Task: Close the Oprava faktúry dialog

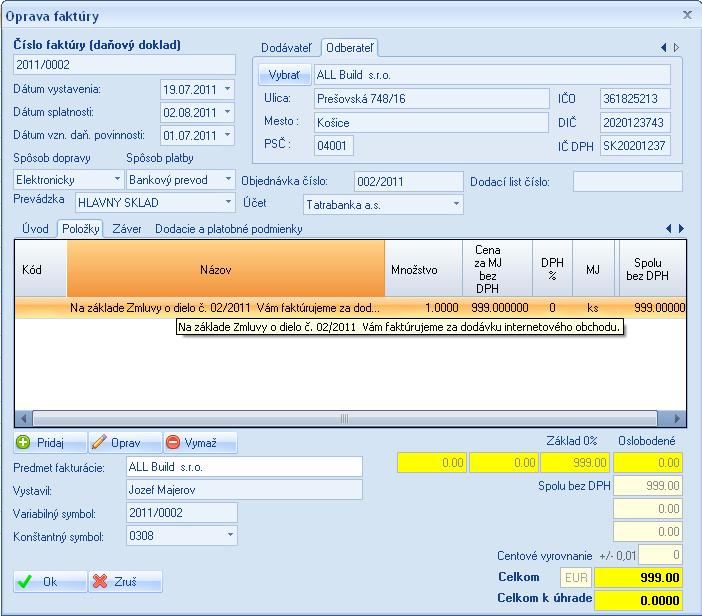Action: pos(687,15)
